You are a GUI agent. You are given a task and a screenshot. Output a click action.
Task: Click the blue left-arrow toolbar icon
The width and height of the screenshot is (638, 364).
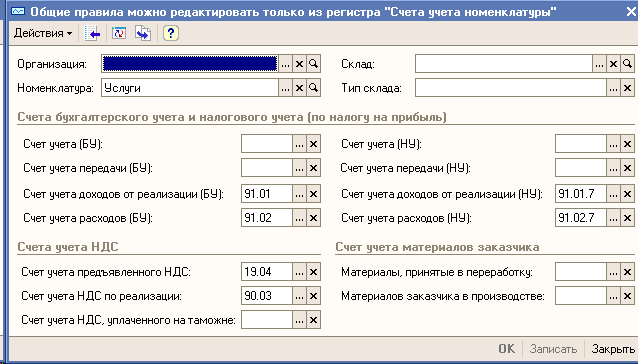click(92, 33)
